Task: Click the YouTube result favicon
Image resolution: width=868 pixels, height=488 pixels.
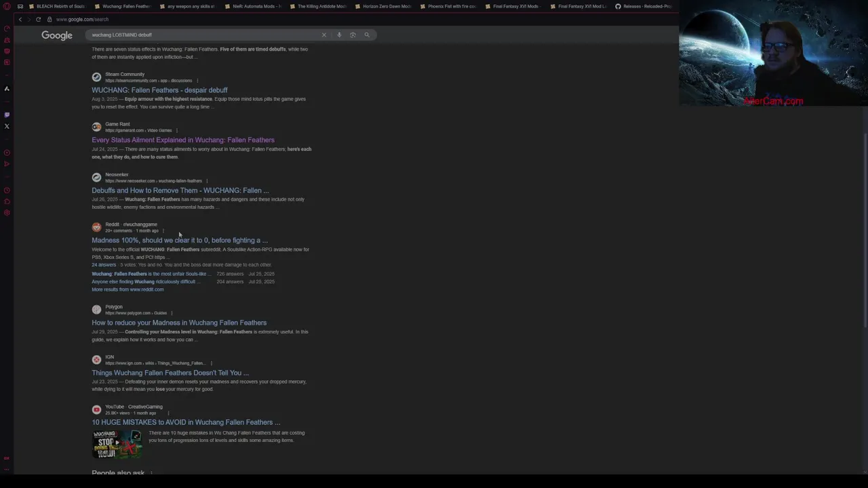Action: 96,409
